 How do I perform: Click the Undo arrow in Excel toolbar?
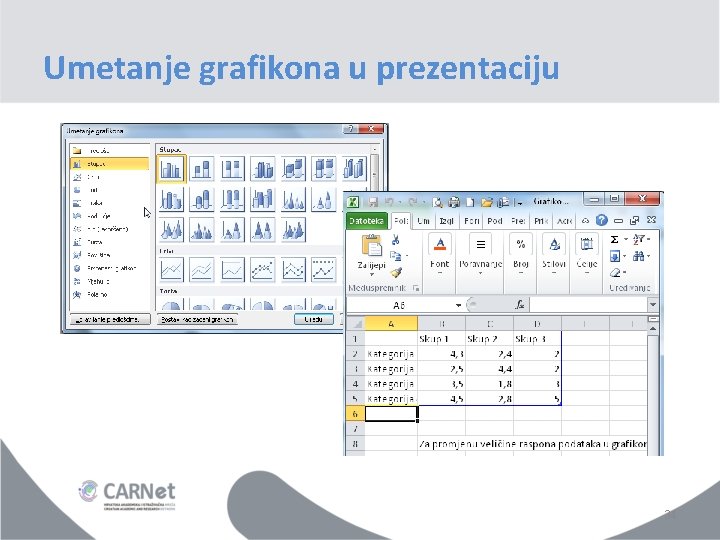point(389,202)
